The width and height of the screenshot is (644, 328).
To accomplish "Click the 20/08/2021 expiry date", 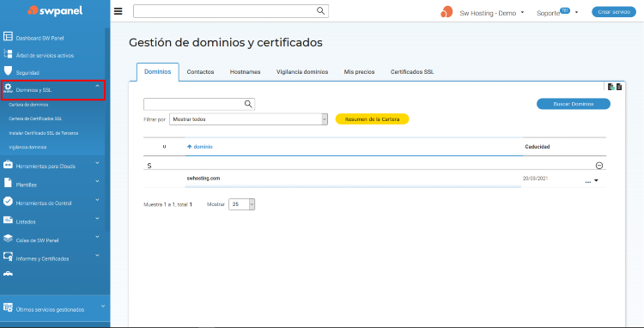I will (535, 179).
